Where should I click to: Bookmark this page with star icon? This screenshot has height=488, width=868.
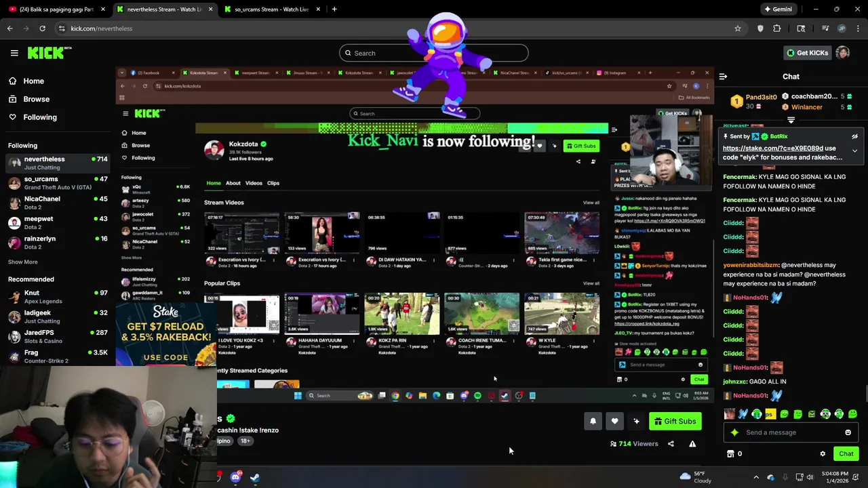point(737,28)
